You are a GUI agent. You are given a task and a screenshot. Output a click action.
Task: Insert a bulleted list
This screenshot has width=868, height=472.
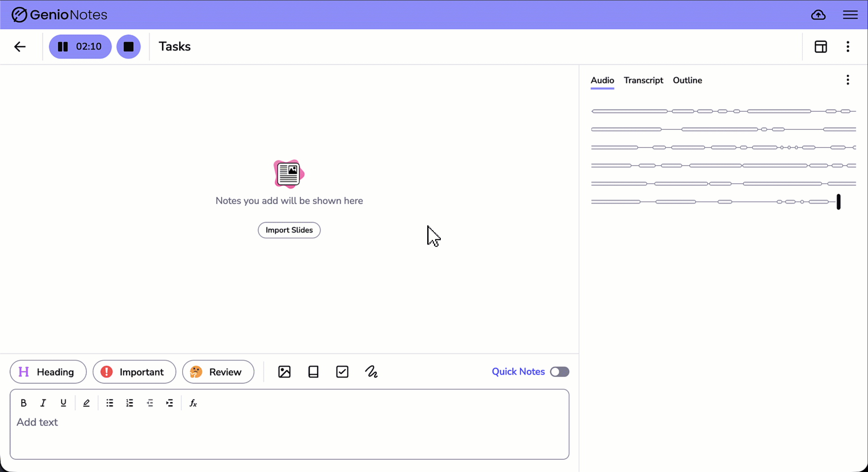(110, 403)
